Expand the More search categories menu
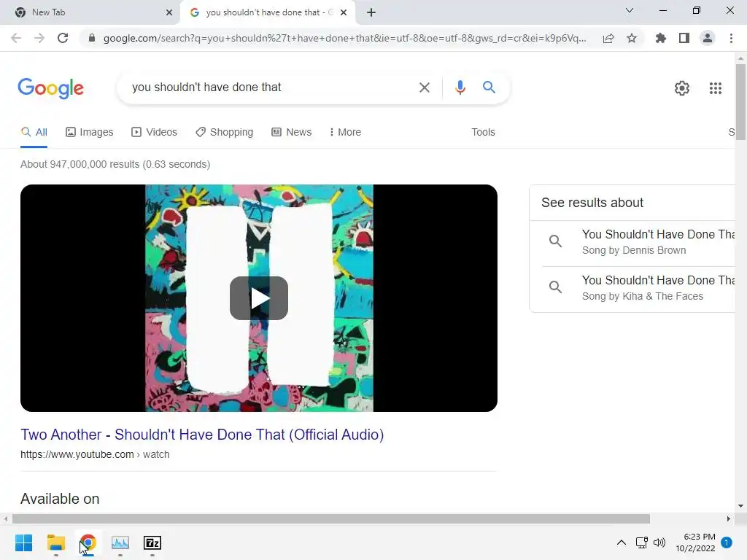Viewport: 747px width, 560px height. pos(345,133)
